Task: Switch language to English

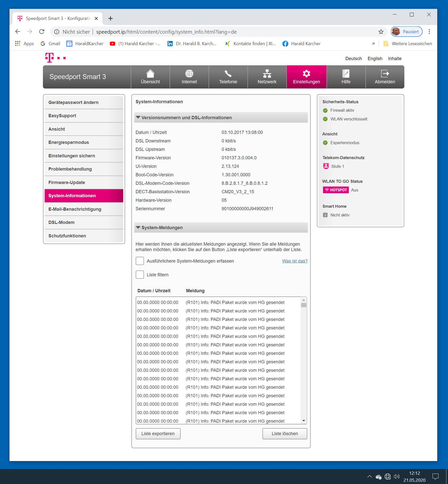Action: (375, 59)
